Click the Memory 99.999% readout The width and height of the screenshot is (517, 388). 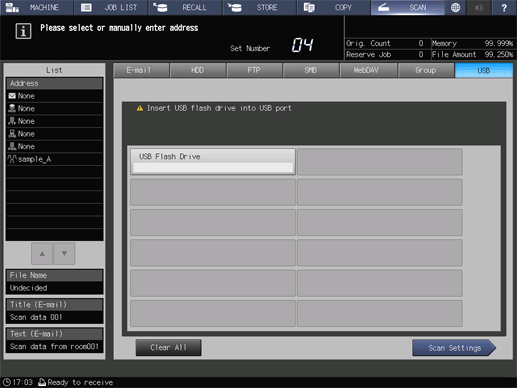point(472,43)
